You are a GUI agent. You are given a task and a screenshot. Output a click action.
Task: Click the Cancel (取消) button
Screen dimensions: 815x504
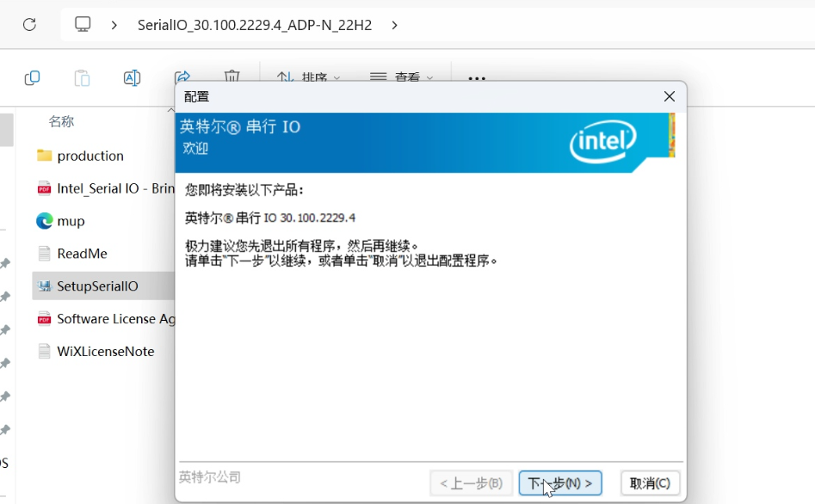point(650,483)
